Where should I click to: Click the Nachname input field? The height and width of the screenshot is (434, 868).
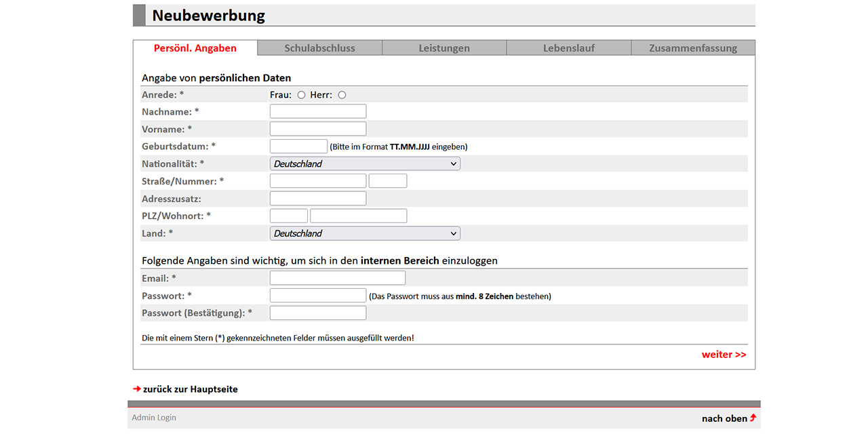[x=317, y=111]
